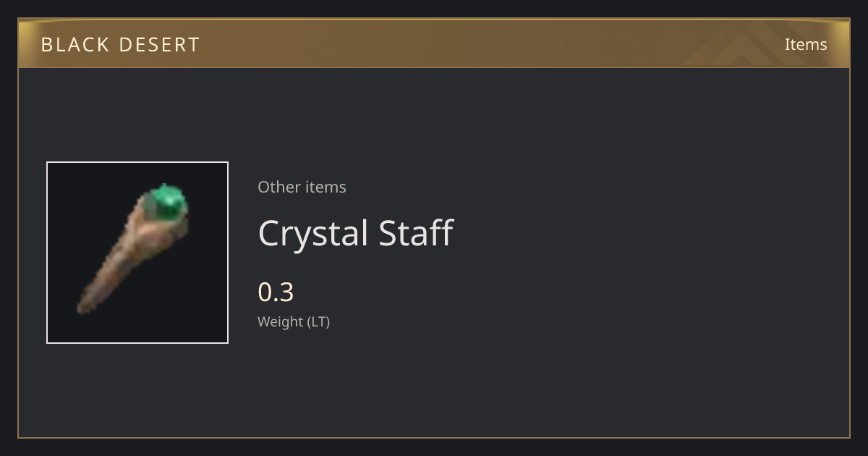Select the 0.3 weight value
The width and height of the screenshot is (868, 456).
click(x=276, y=292)
